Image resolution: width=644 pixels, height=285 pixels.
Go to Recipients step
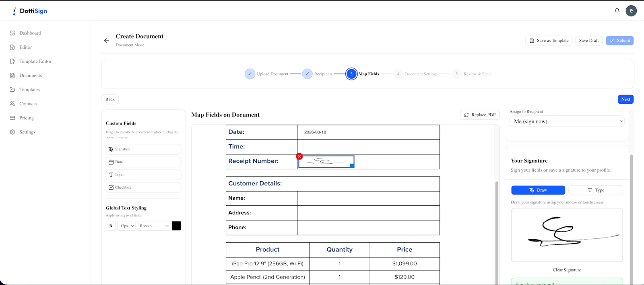click(x=318, y=74)
